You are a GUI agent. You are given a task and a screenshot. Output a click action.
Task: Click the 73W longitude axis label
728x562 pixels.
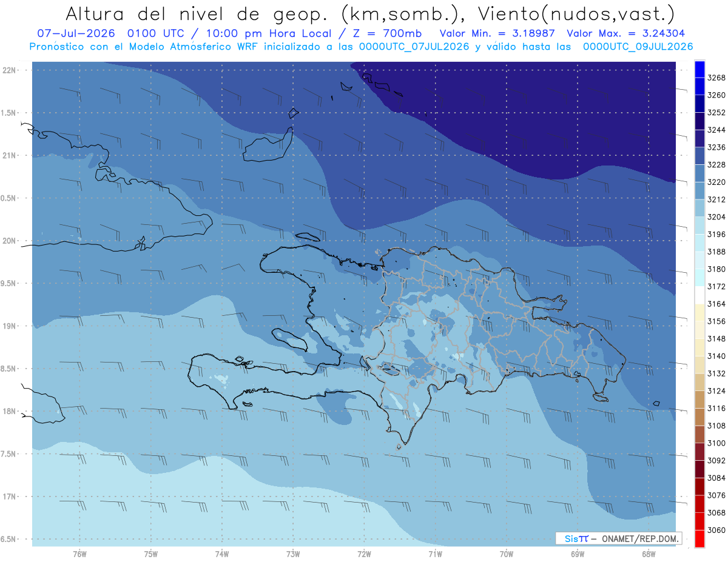tap(293, 554)
